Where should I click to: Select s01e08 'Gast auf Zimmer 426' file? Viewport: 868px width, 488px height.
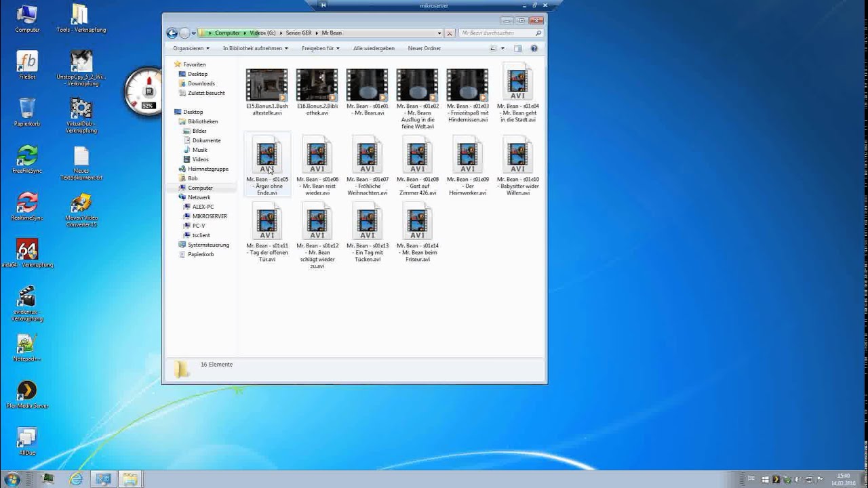pos(418,165)
